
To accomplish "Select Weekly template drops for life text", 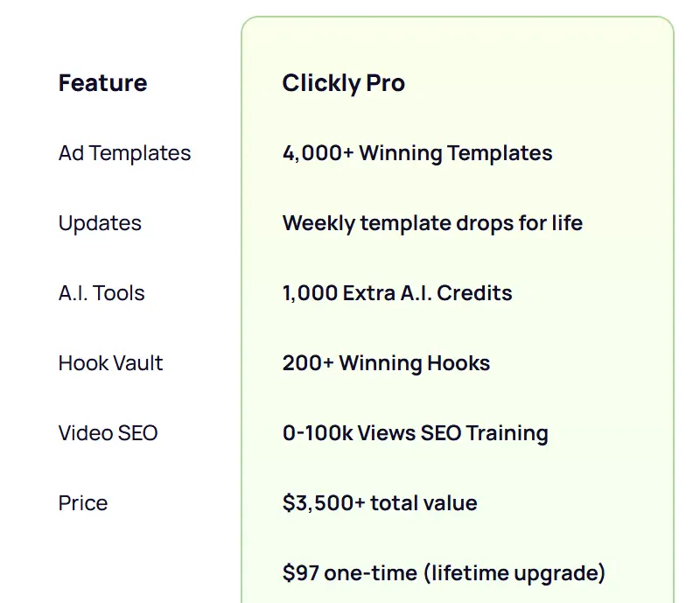I will [432, 223].
